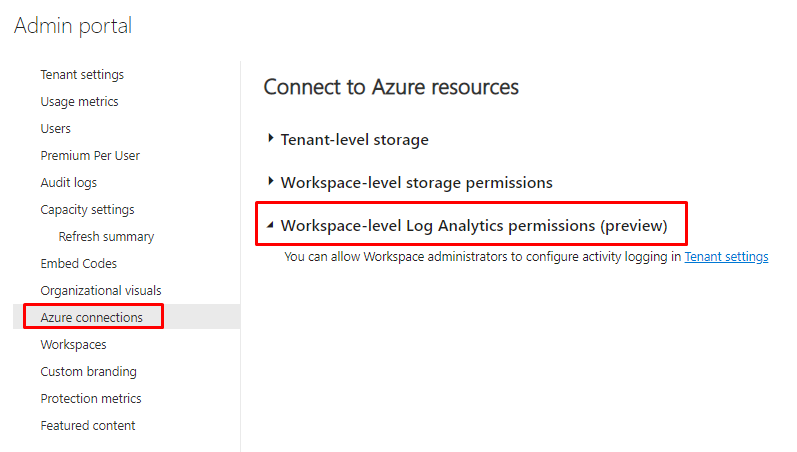Screen dimensions: 797x452
Task: Navigate to Organizational visuals
Action: click(x=100, y=291)
